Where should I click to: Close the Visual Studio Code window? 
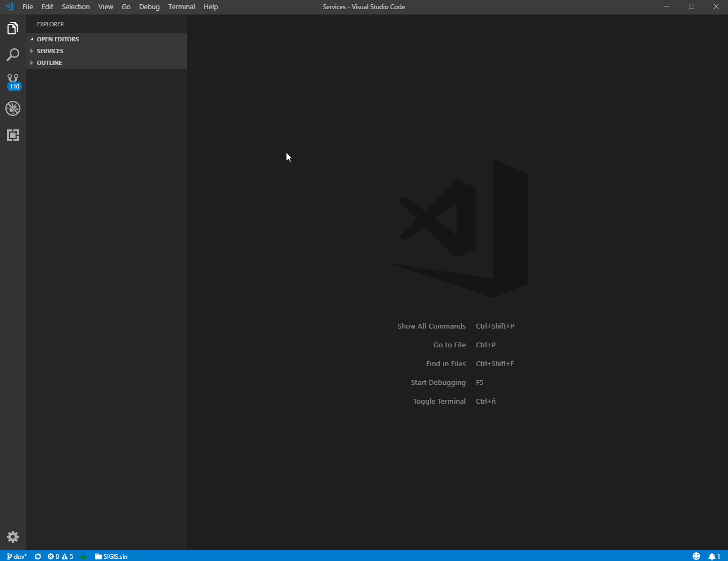click(716, 7)
